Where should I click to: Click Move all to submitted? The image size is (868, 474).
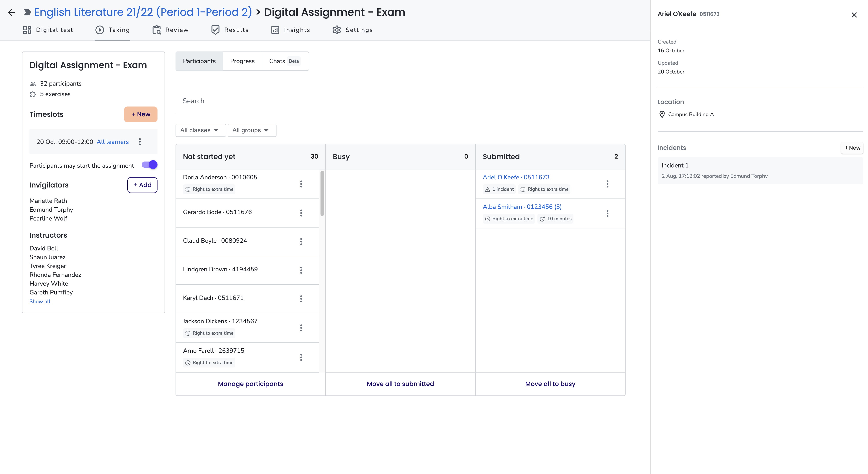400,384
